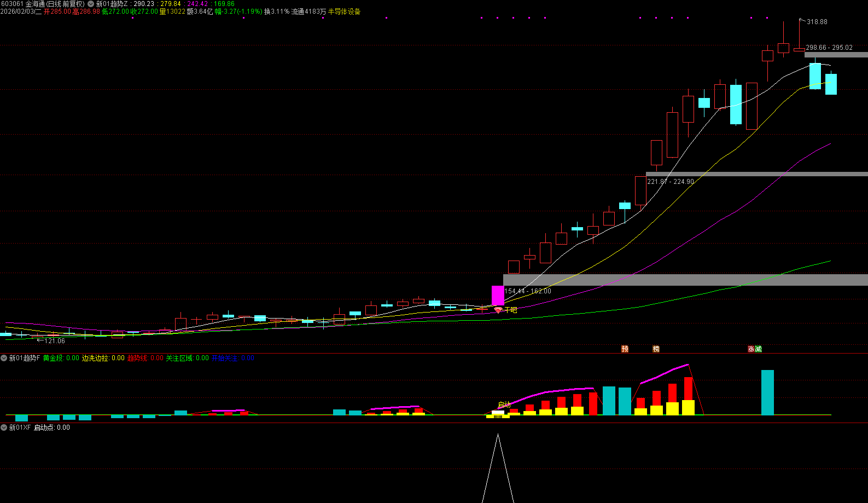Click the 半导体设备 sector link
The image size is (868, 503).
pyautogui.click(x=344, y=11)
